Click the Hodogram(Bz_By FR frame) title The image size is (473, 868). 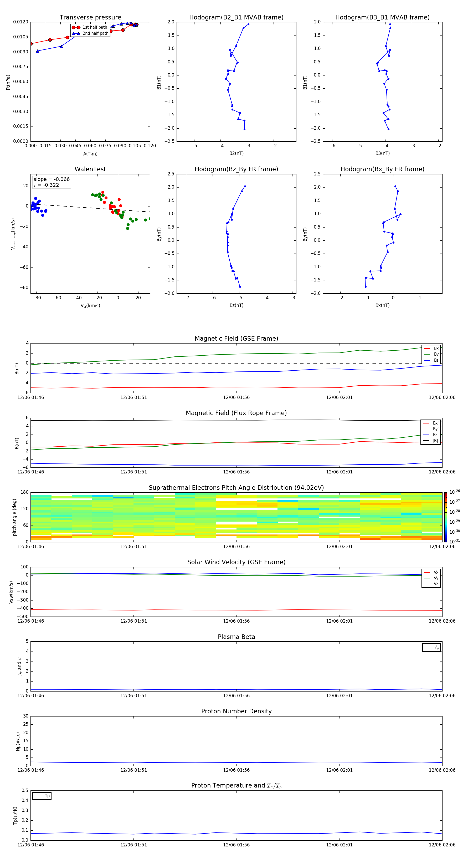tap(236, 169)
